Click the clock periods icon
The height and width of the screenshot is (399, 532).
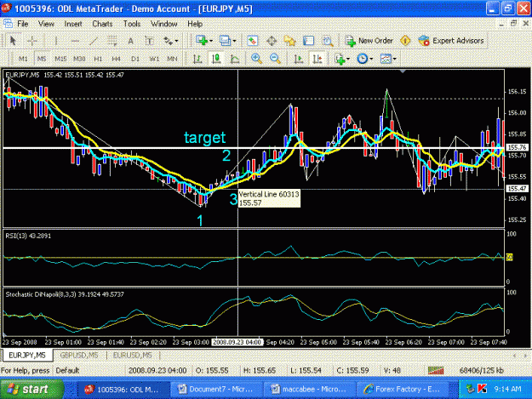click(363, 59)
